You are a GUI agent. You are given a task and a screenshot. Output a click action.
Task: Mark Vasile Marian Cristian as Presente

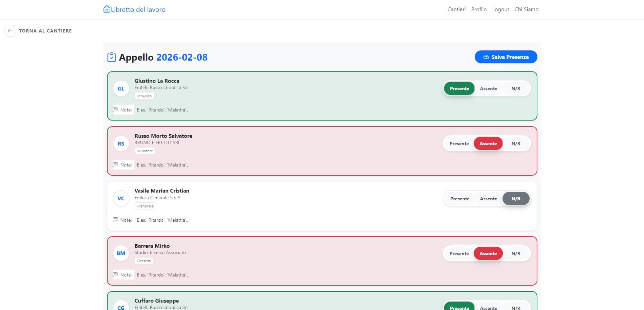point(459,199)
